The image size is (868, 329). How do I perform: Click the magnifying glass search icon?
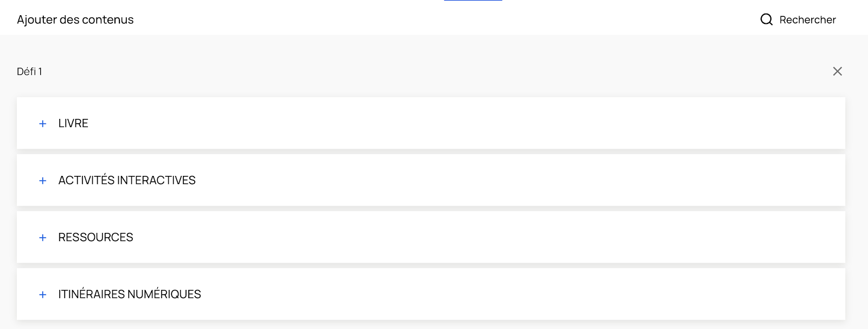pyautogui.click(x=766, y=20)
